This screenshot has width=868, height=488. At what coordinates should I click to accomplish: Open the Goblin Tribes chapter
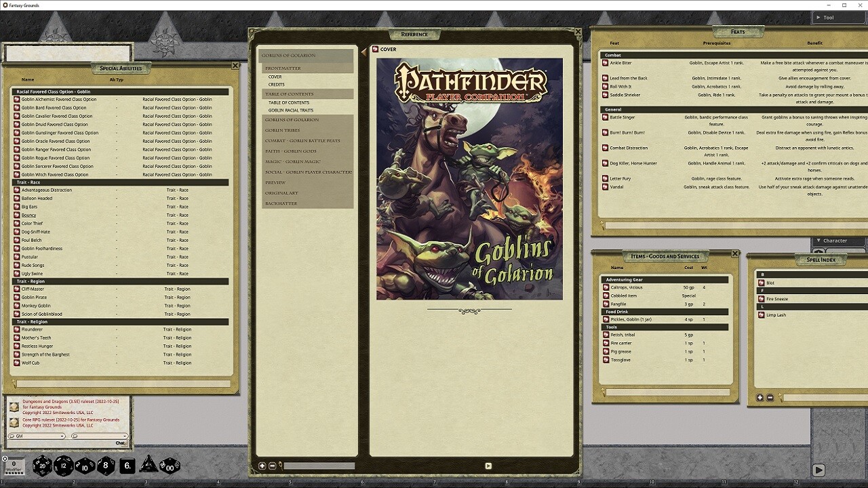(282, 130)
